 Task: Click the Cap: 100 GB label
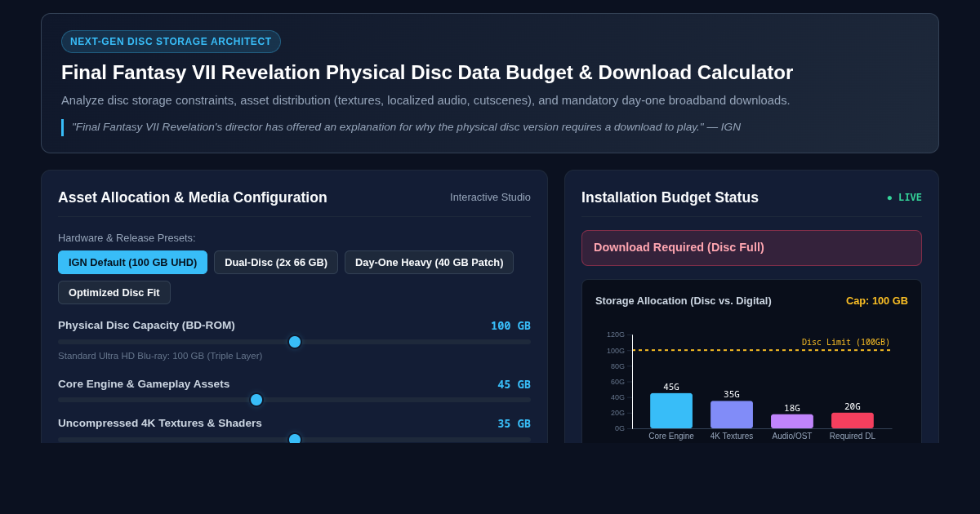[877, 301]
